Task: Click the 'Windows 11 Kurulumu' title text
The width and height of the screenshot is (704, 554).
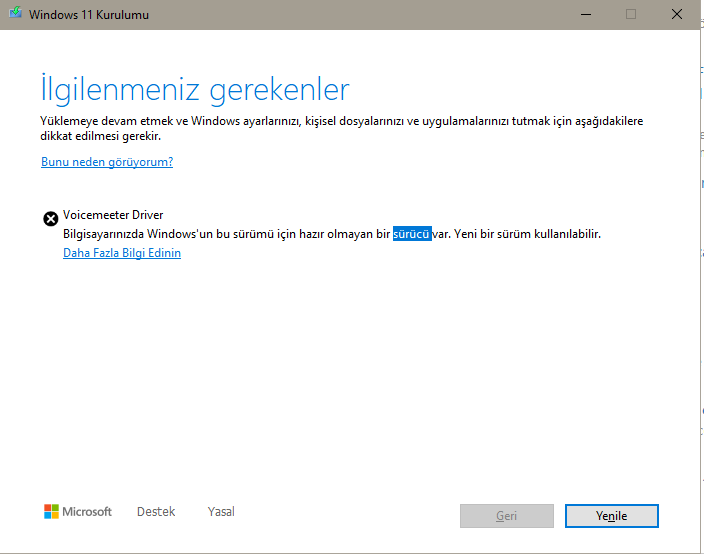Action: [x=89, y=15]
